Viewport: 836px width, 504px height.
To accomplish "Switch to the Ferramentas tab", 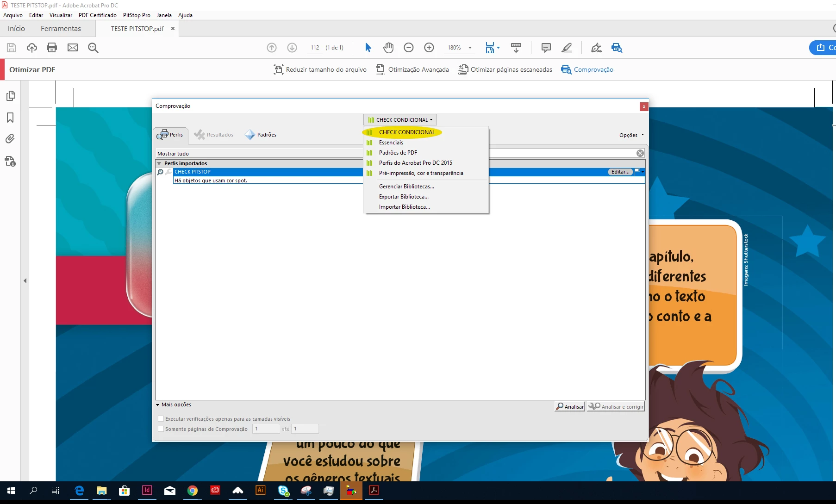I will coord(61,29).
